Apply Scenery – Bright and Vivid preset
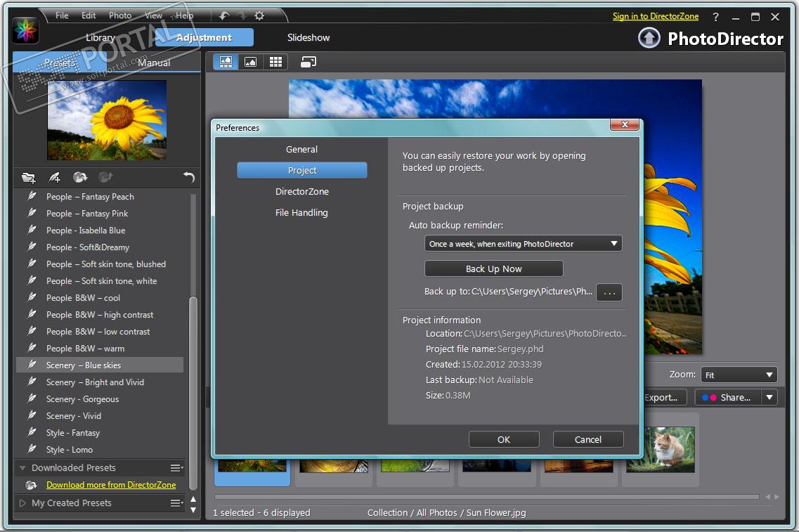Viewport: 799px width, 532px height. [100, 382]
